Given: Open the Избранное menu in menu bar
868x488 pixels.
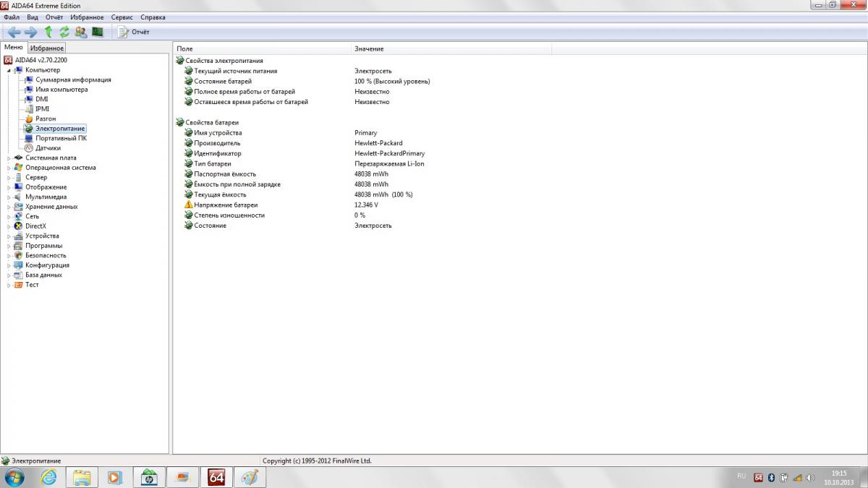Looking at the screenshot, I should point(88,17).
